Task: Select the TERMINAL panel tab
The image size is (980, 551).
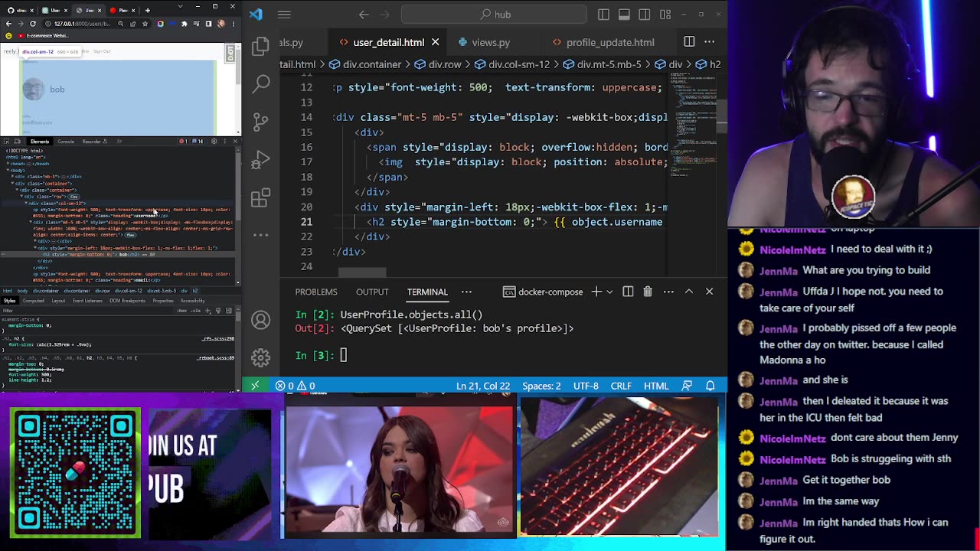Action: tap(427, 292)
